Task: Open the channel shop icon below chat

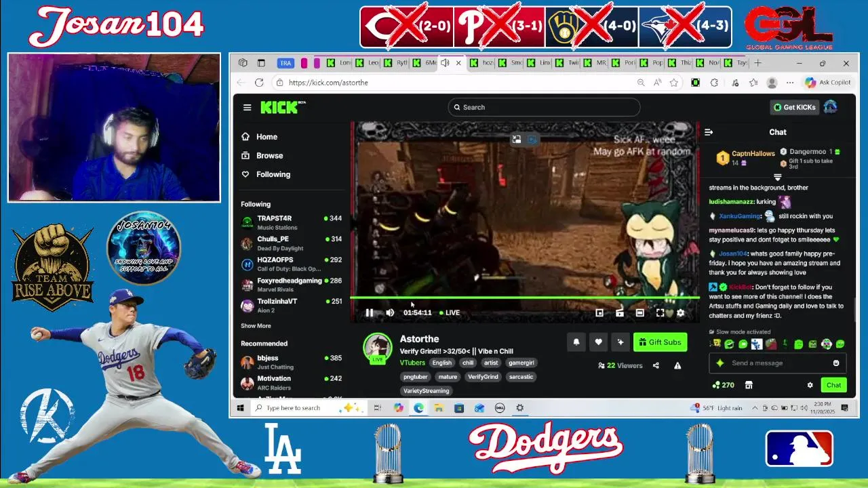Action: [x=749, y=385]
